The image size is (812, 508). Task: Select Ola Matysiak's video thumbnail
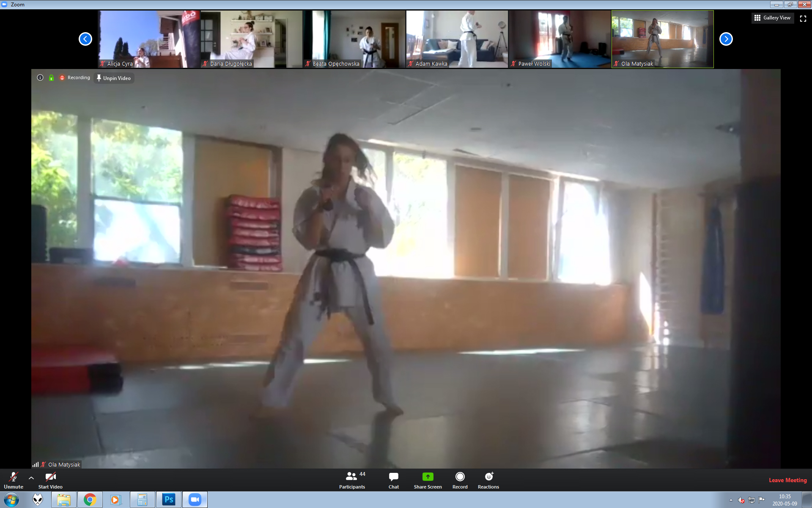[x=663, y=39]
